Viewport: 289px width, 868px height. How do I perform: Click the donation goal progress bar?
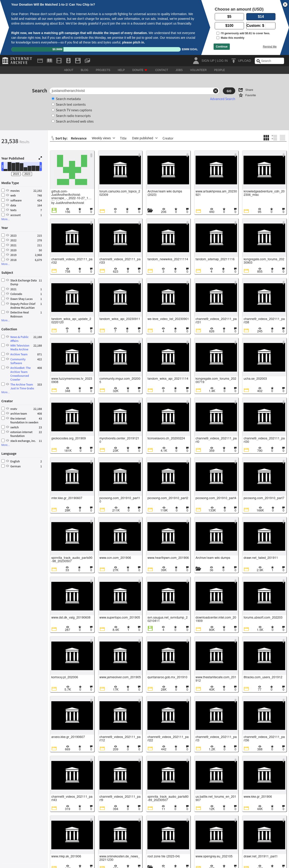coord(96,49)
